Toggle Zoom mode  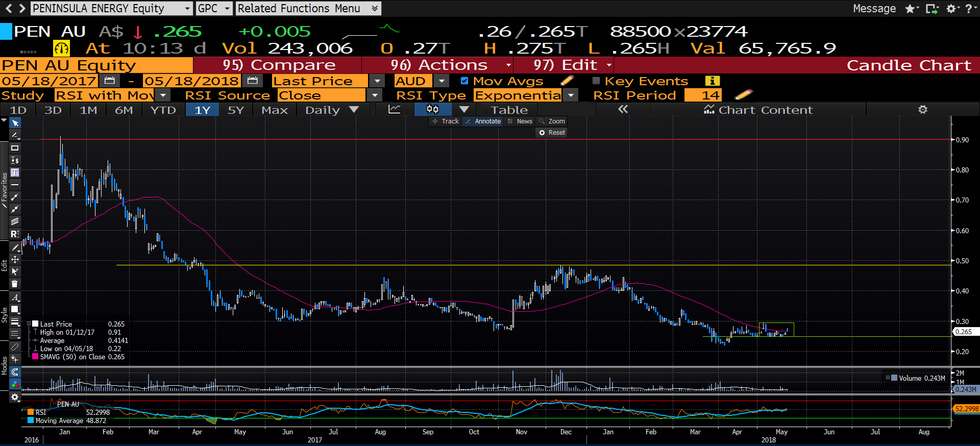pos(552,121)
